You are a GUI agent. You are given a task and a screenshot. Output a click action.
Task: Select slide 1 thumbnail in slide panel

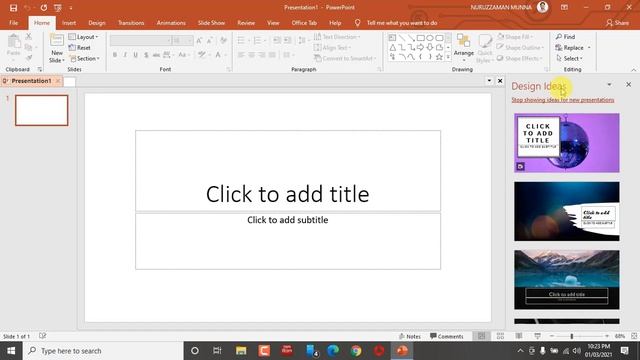(42, 110)
